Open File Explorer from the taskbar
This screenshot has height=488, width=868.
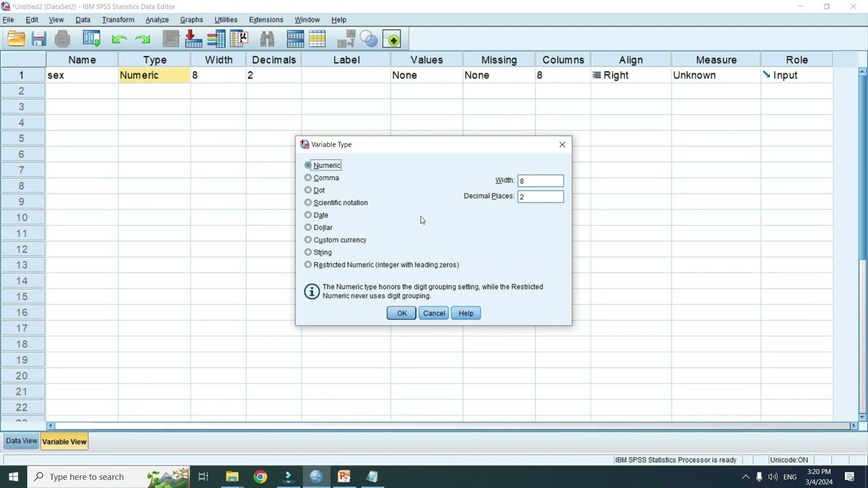pos(232,476)
